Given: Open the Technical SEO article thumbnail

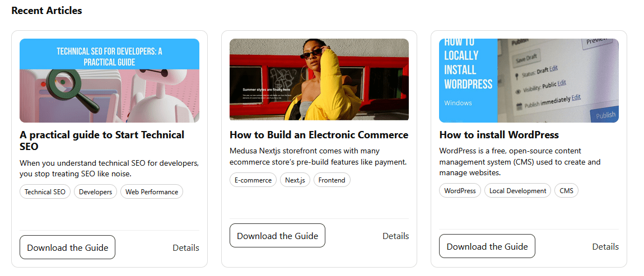Looking at the screenshot, I should coord(109,81).
